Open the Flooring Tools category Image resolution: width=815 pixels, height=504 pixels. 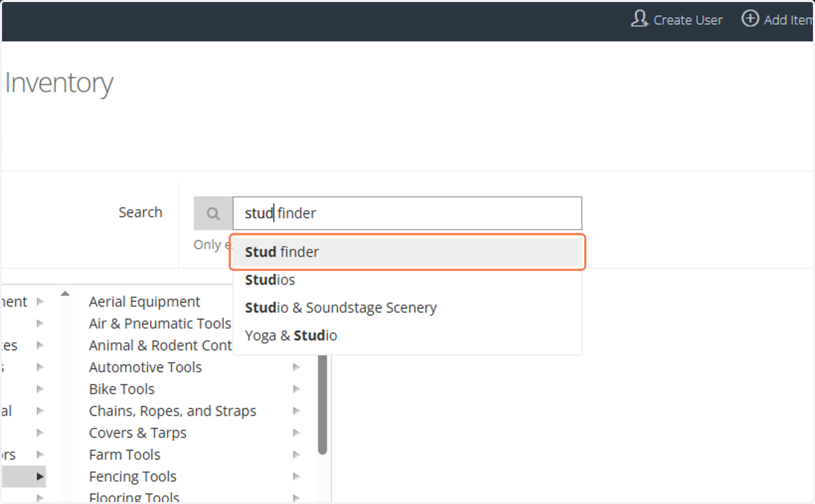(x=134, y=497)
